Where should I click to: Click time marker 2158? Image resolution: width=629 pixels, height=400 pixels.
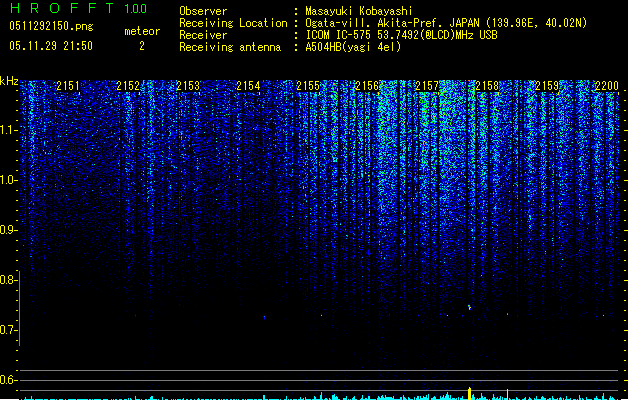[x=487, y=86]
